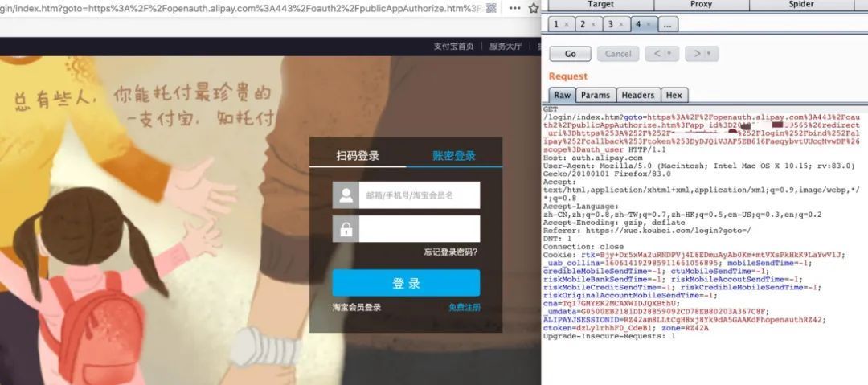Click the blue 登录 login button
Image resolution: width=868 pixels, height=385 pixels.
(x=406, y=283)
